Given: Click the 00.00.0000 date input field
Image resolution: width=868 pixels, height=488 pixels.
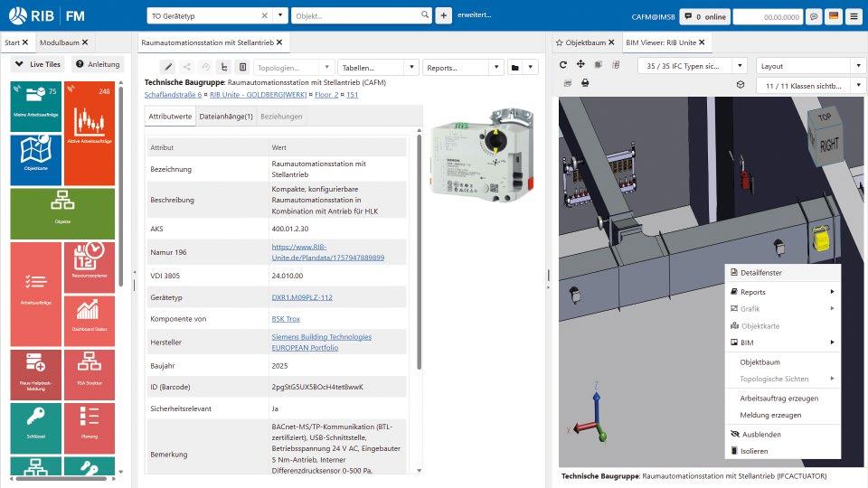Looking at the screenshot, I should 768,16.
